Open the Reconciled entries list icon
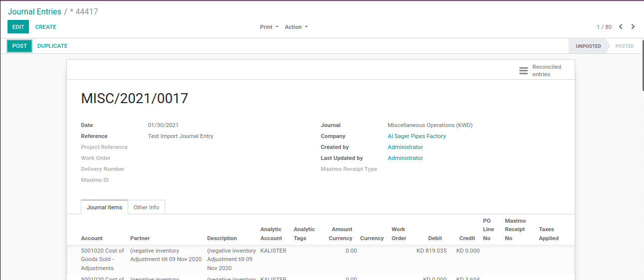 point(523,71)
